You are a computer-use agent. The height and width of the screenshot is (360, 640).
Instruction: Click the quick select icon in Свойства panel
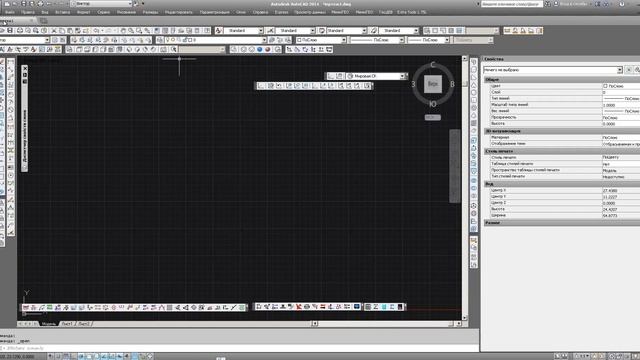[x=637, y=70]
